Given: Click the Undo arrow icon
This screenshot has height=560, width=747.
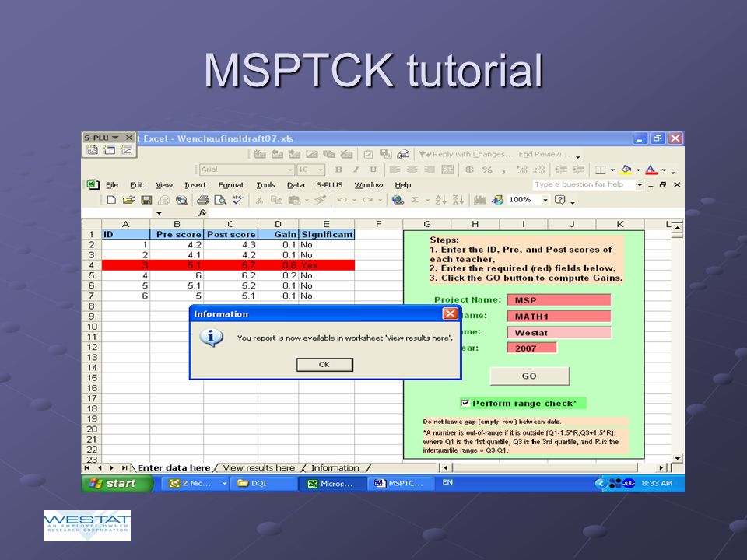Looking at the screenshot, I should (x=342, y=200).
